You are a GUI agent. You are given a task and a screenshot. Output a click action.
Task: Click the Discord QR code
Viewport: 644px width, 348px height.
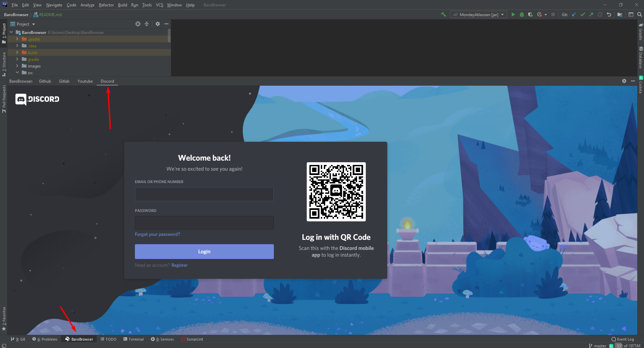coord(336,192)
